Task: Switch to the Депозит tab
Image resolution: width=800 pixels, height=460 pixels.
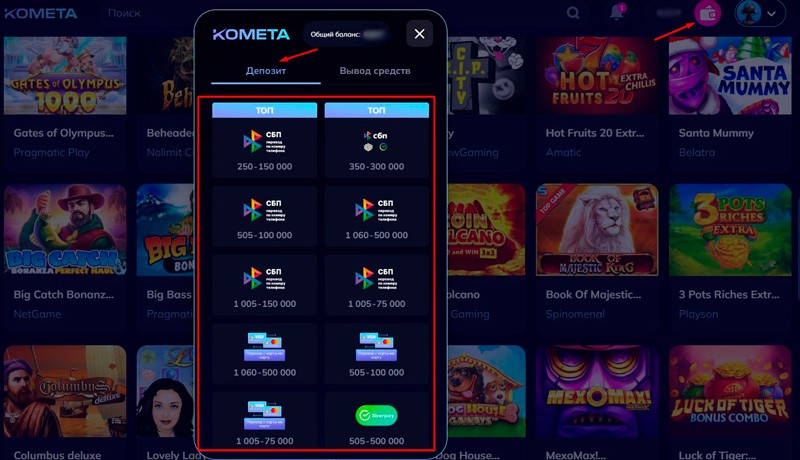Action: pos(266,71)
